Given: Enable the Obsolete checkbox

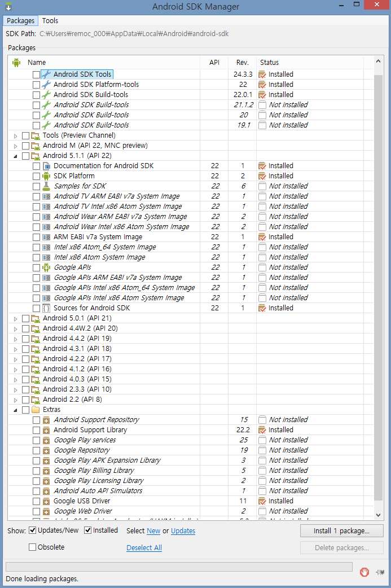Looking at the screenshot, I should 33,547.
